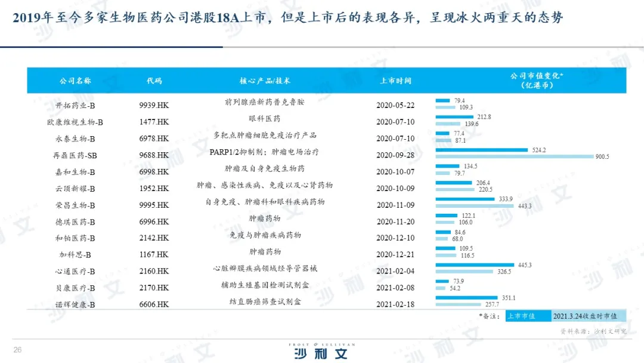The height and width of the screenshot is (363, 644).
Task: Click stock code 9939.HK
Action: click(154, 106)
